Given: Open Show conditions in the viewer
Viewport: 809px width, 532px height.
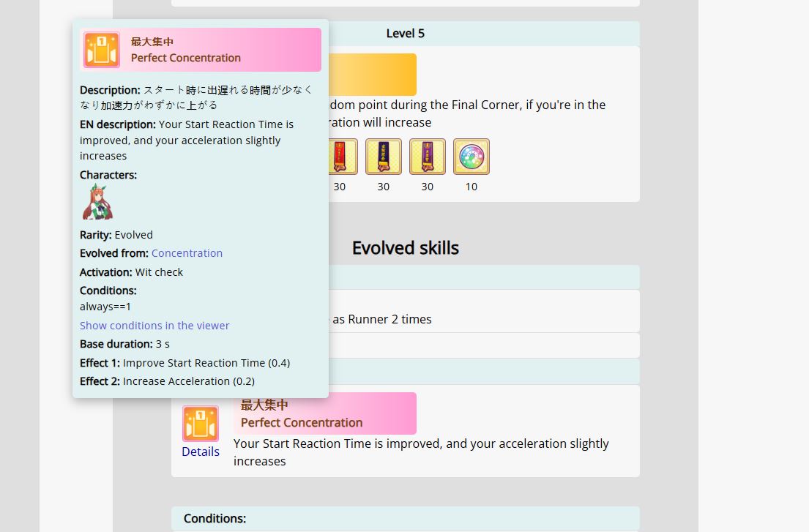Looking at the screenshot, I should (x=154, y=326).
